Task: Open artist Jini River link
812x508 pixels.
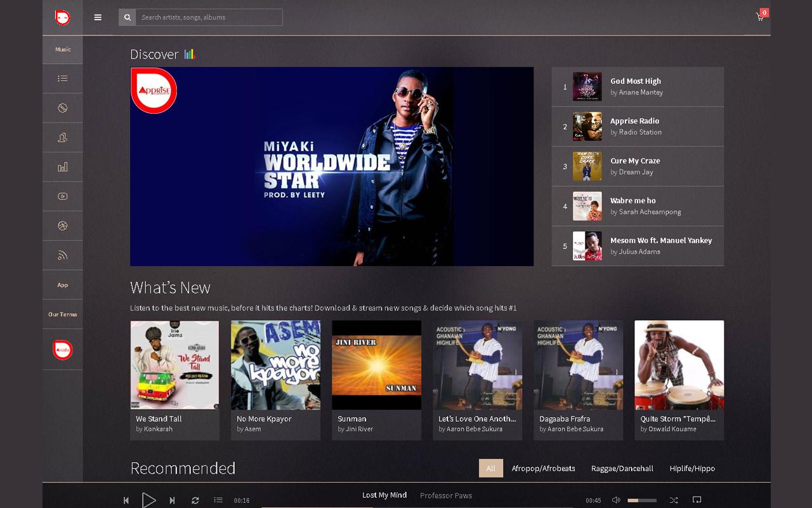Action: point(359,429)
